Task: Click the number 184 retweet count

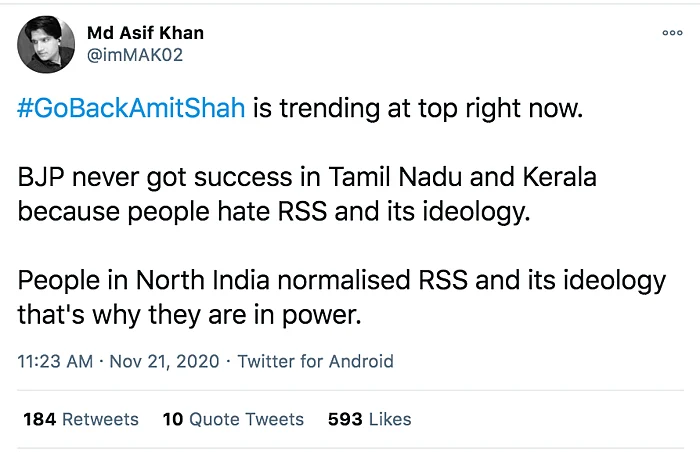Action: [x=39, y=419]
